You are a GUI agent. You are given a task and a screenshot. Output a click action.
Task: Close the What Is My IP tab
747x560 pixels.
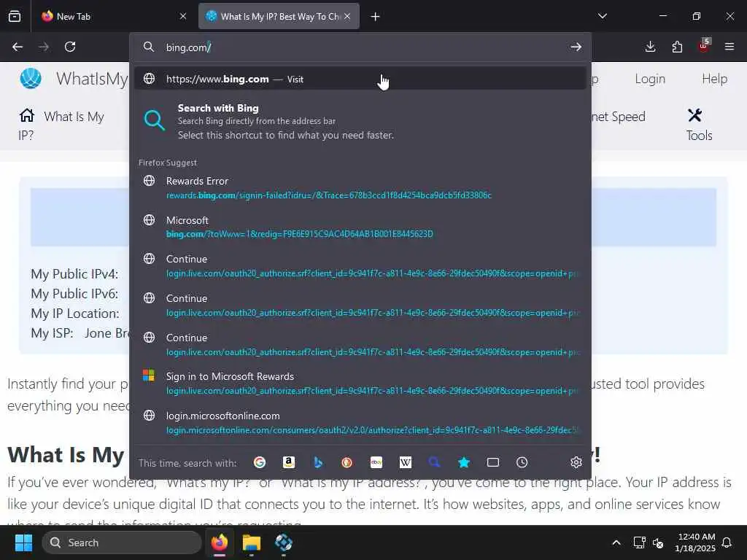pyautogui.click(x=347, y=16)
